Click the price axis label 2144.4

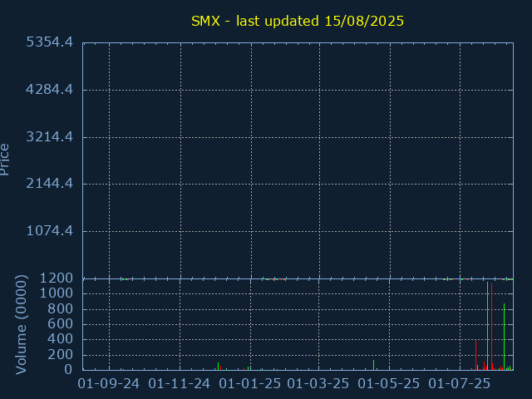tap(50, 184)
